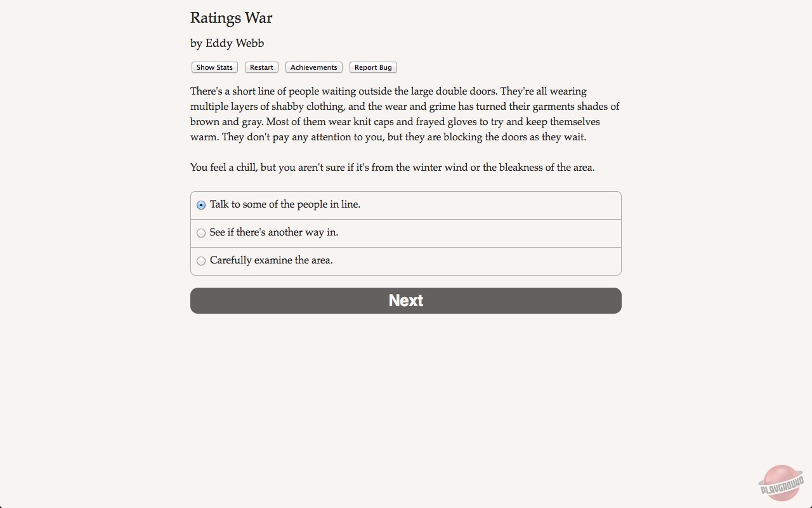
Task: Click the line starting 'multiple layers of shabby clothing'
Action: pos(405,107)
